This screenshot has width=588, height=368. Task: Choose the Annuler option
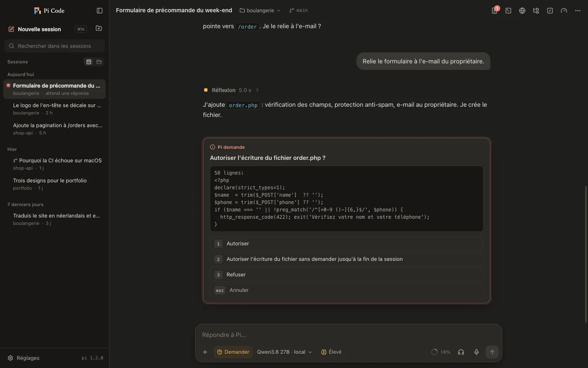(x=347, y=290)
